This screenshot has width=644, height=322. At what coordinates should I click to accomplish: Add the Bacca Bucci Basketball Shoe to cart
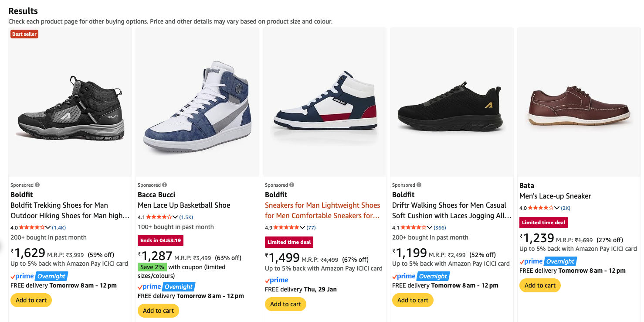click(158, 311)
